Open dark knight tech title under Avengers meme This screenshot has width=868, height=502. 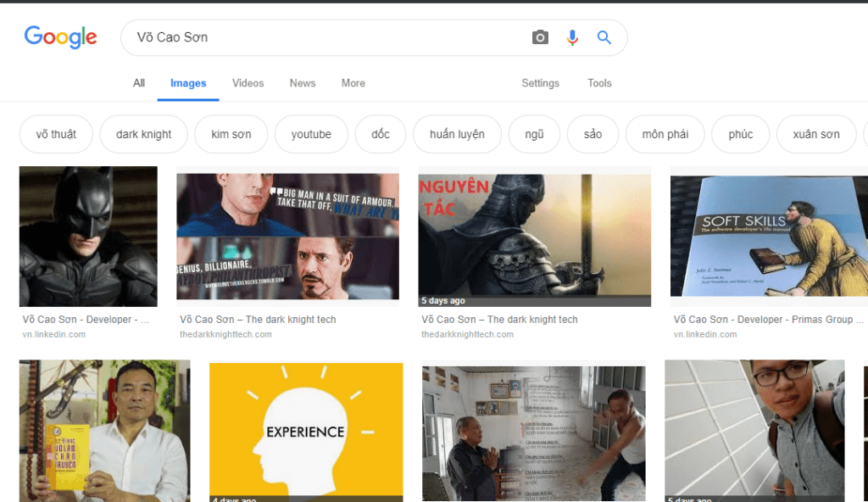point(258,320)
